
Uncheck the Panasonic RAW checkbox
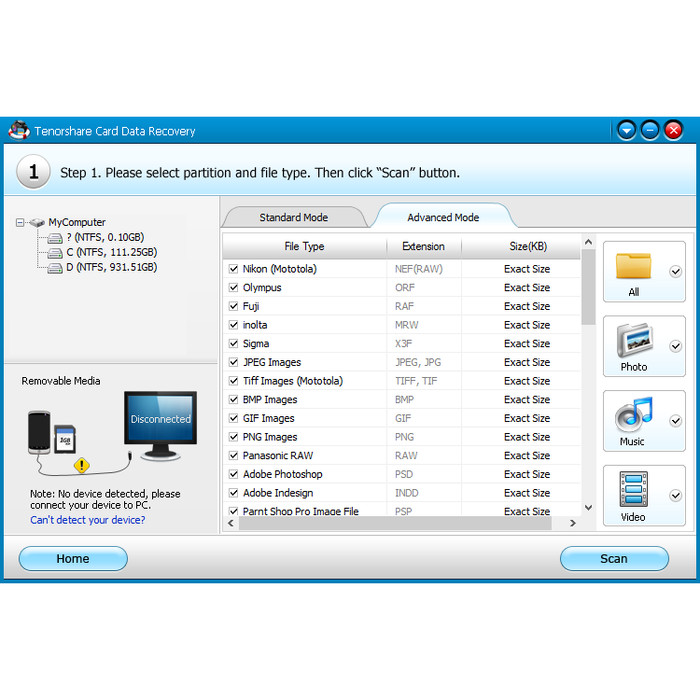[233, 456]
